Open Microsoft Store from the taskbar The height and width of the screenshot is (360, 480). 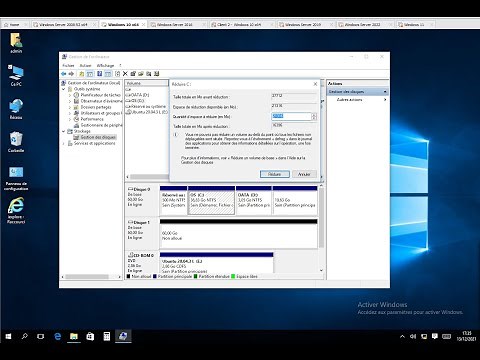click(90, 336)
